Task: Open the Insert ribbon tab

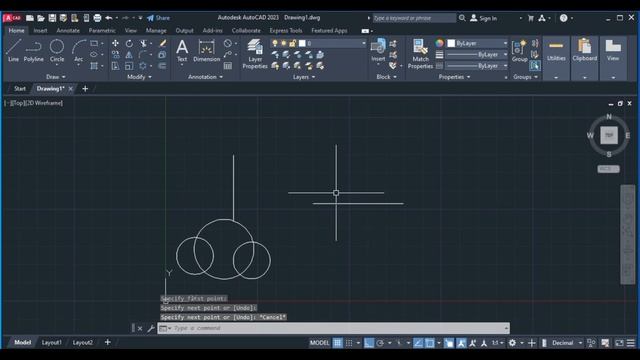Action: click(40, 31)
